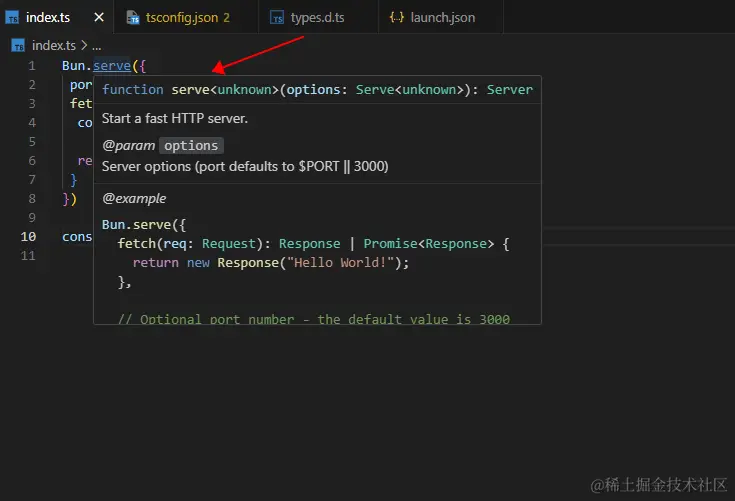
Task: Open the launch.json tab
Action: [x=442, y=17]
